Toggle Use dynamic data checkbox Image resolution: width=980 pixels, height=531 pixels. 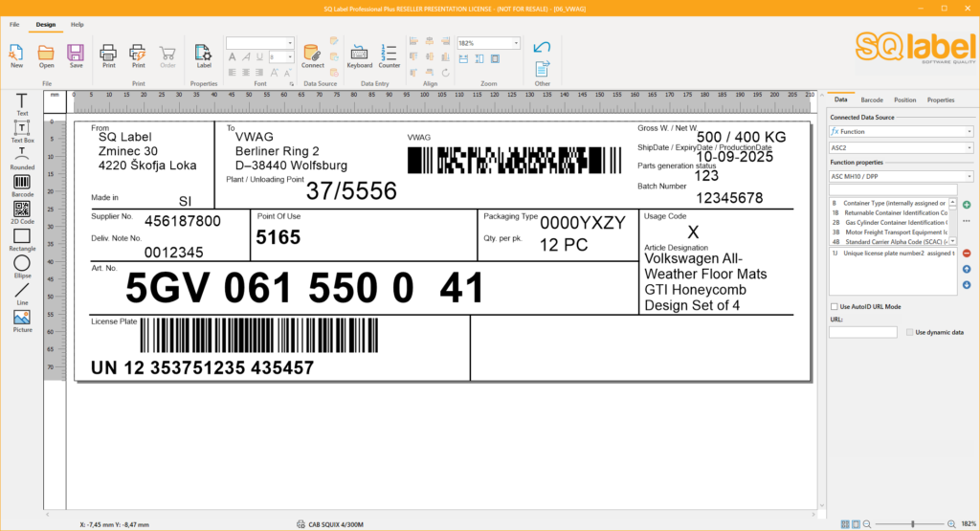pos(909,332)
